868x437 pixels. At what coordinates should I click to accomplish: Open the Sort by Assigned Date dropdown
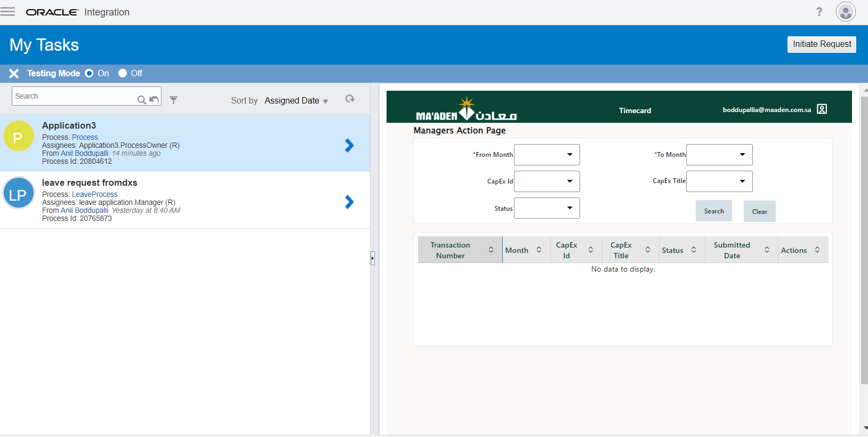296,101
